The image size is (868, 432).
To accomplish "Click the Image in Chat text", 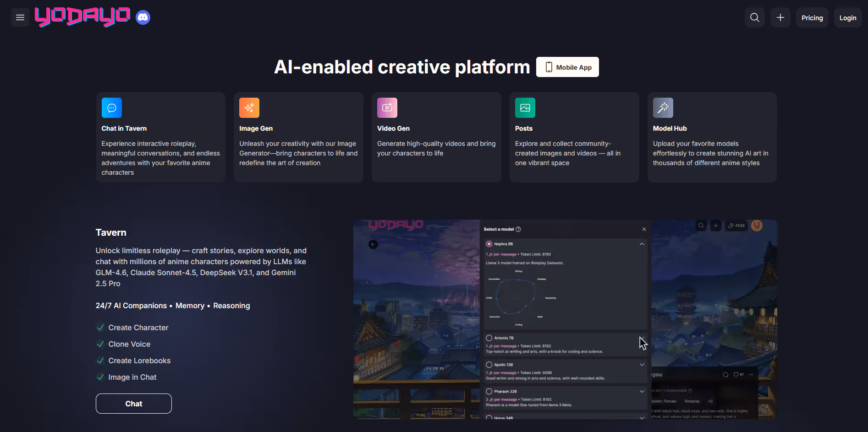I will point(132,377).
